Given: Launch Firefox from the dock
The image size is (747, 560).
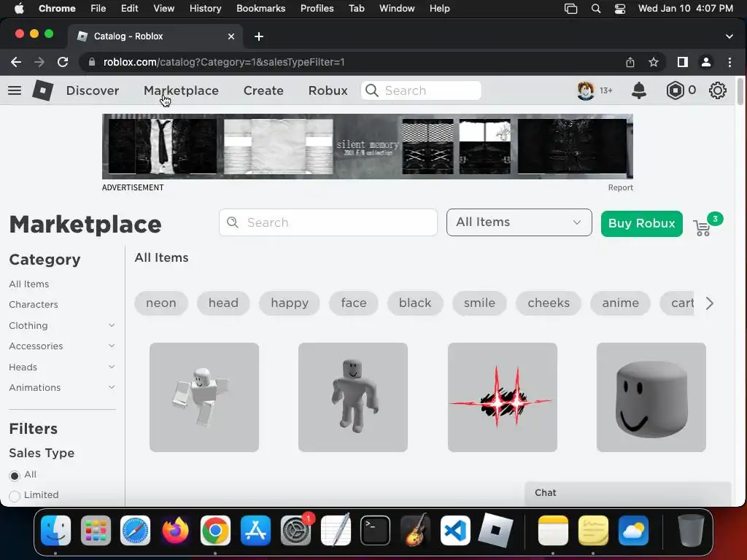Looking at the screenshot, I should tap(175, 531).
